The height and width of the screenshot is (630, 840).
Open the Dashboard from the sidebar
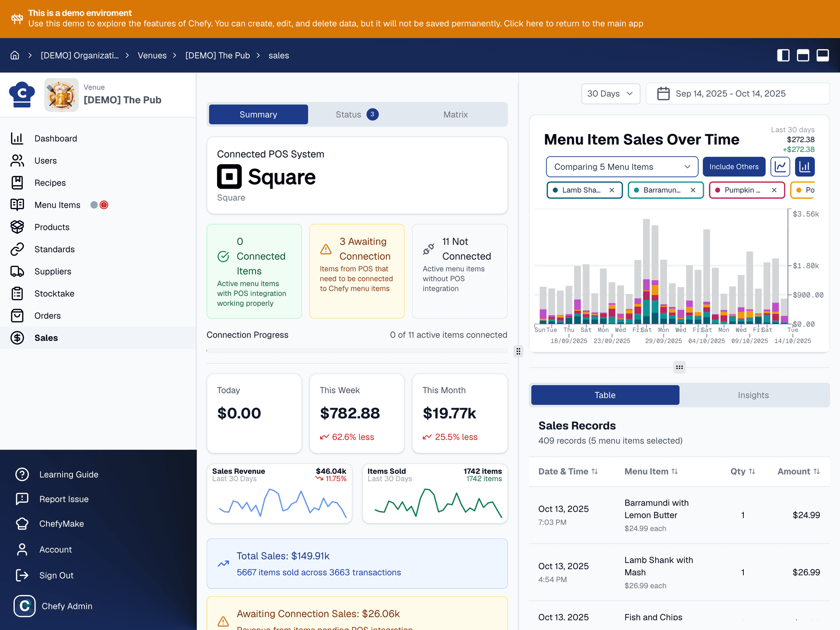coord(17,138)
